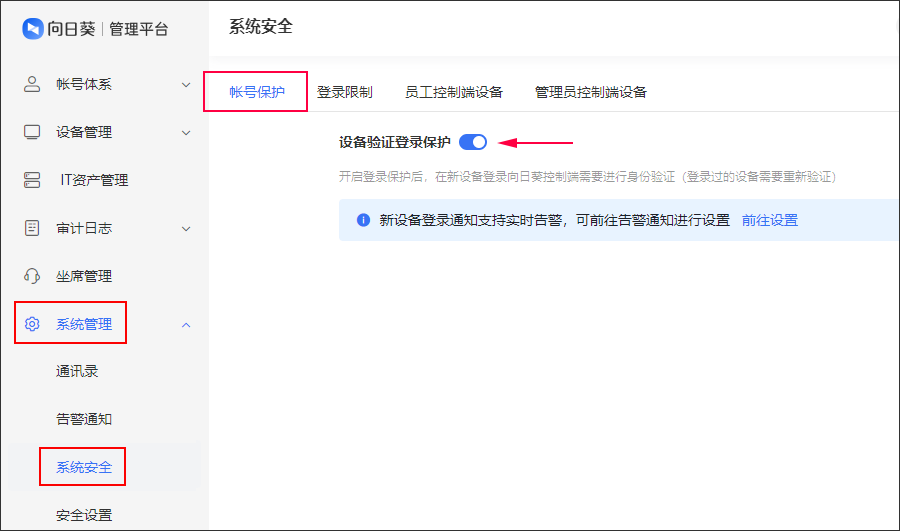900x531 pixels.
Task: Click the 坐席管理 headset icon
Action: [32, 276]
